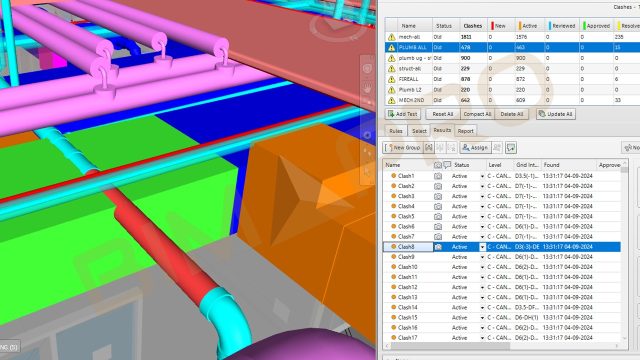Click the camera icon in Clash3 row
Viewport: 640px width, 360px height.
(x=438, y=196)
